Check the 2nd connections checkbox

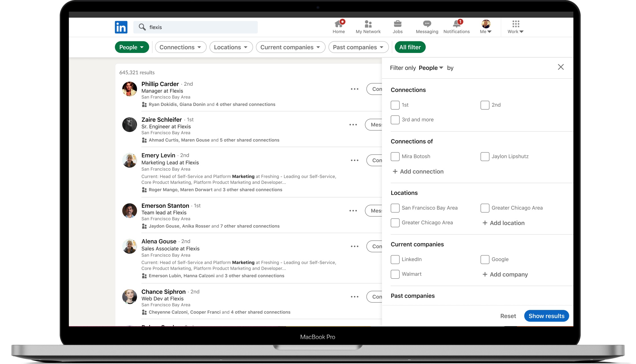point(485,105)
